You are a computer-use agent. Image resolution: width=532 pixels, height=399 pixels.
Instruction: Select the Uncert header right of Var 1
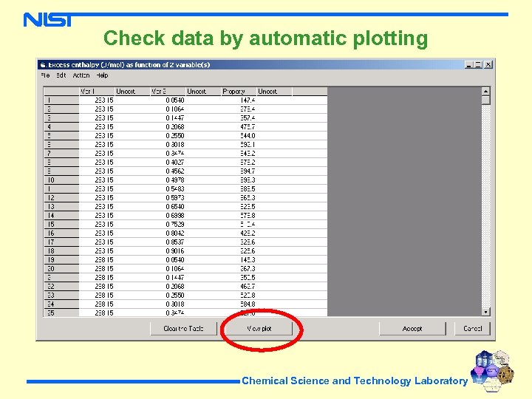[x=132, y=92]
